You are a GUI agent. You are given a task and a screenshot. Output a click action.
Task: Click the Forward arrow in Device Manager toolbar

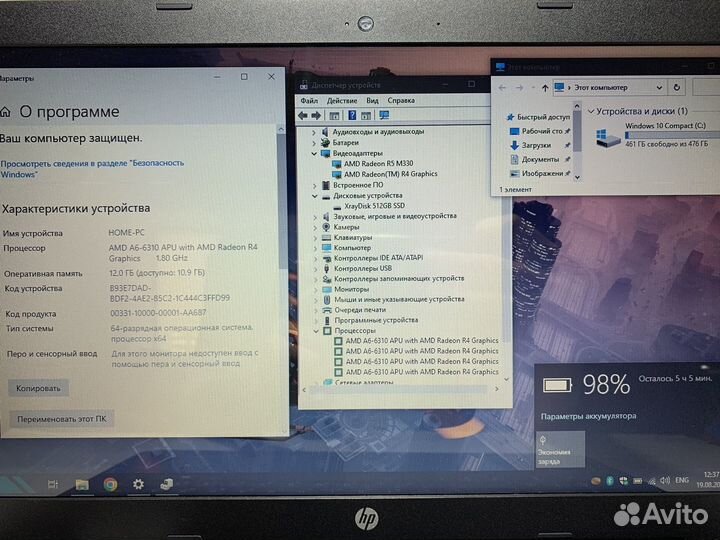coord(316,116)
